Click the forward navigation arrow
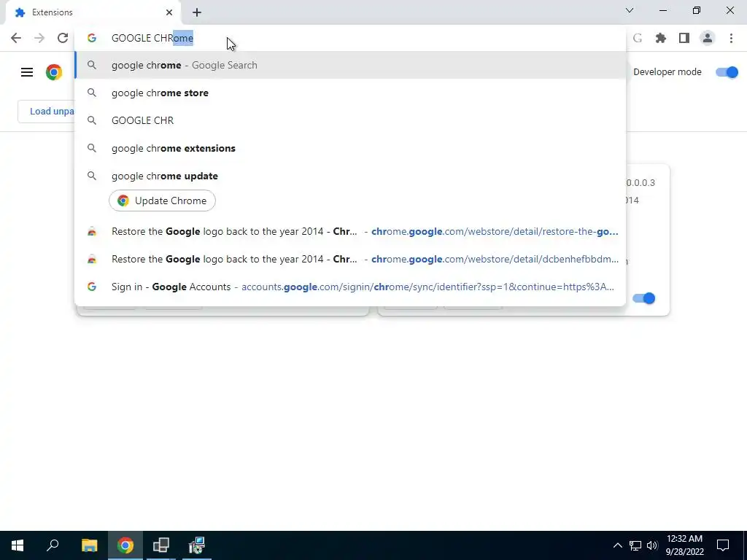Screen dimensions: 747x560 coord(39,38)
